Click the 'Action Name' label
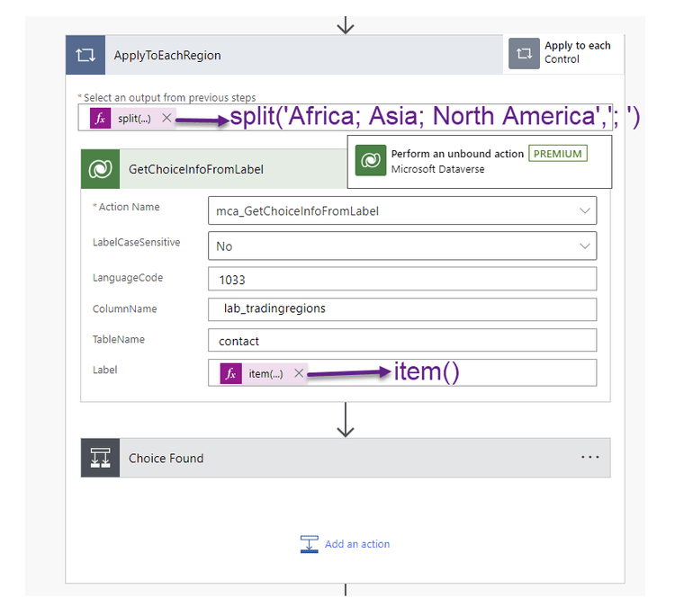 [x=129, y=207]
